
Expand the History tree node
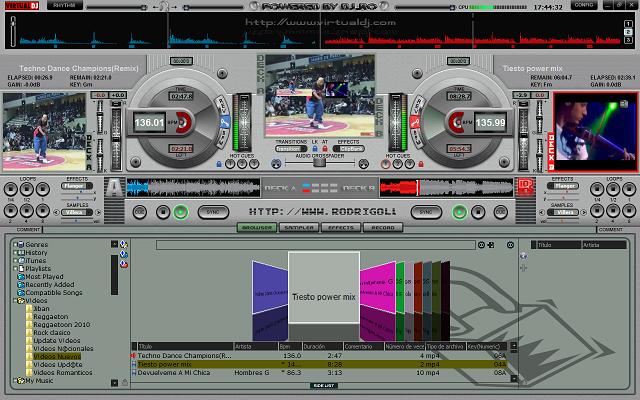15,253
